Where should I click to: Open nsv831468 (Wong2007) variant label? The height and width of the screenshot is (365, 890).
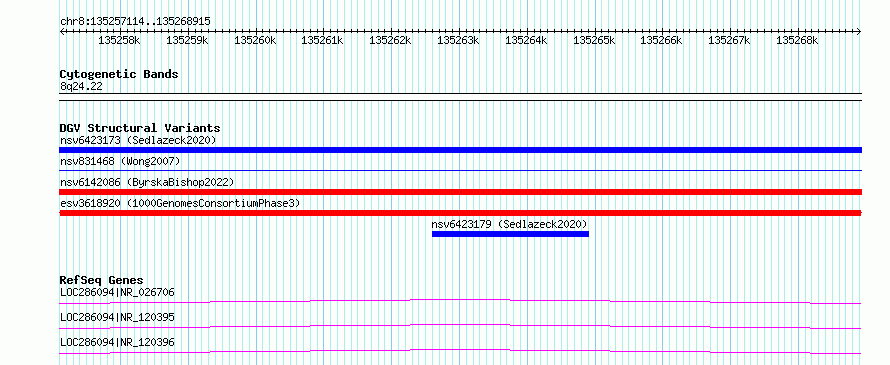pyautogui.click(x=120, y=161)
